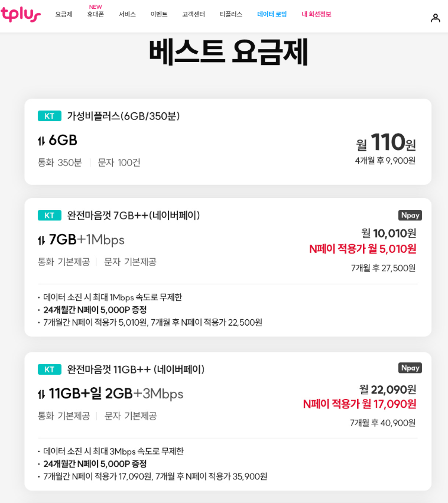The height and width of the screenshot is (503, 448).
Task: Click the KT badge on 7GB++ plan
Action: 50,215
